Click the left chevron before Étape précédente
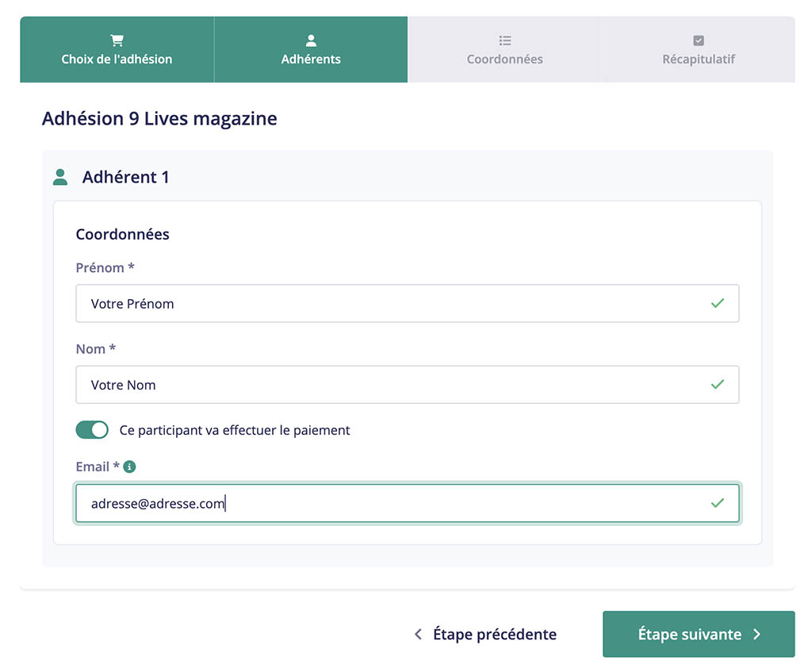The height and width of the screenshot is (672, 812). click(419, 634)
